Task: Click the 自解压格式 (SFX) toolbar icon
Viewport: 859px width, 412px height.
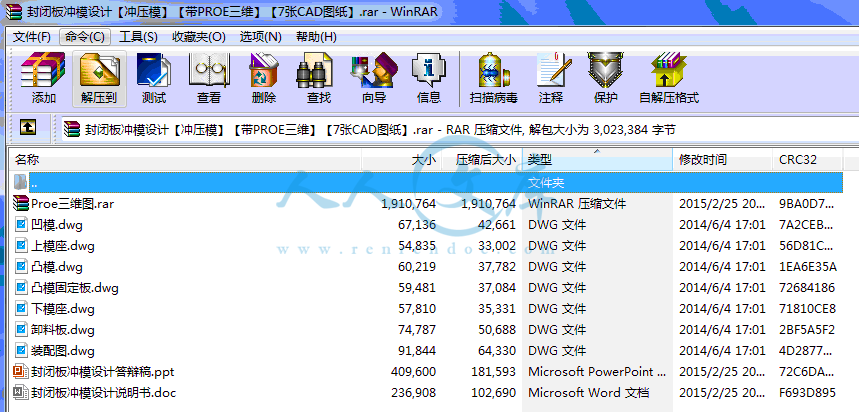Action: [668, 70]
